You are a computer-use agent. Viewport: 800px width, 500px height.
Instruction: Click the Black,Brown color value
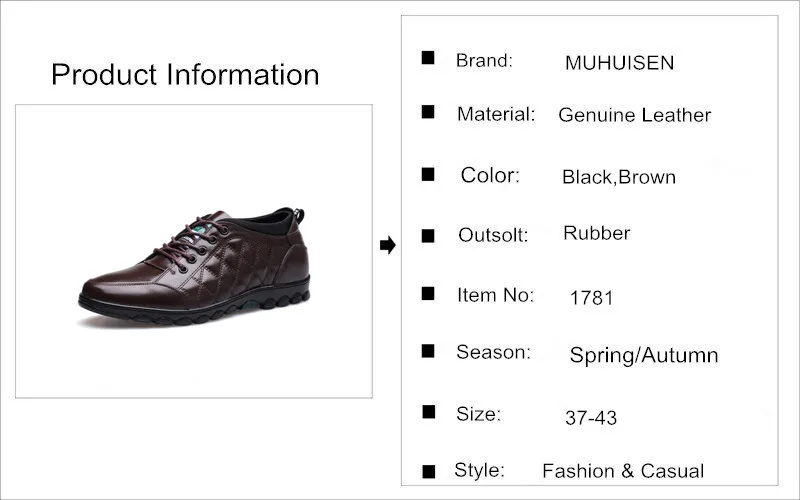(619, 177)
